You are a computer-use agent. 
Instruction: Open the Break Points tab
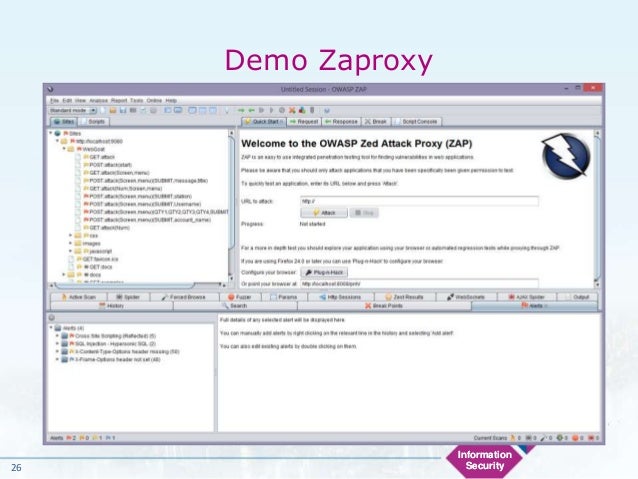pyautogui.click(x=384, y=306)
